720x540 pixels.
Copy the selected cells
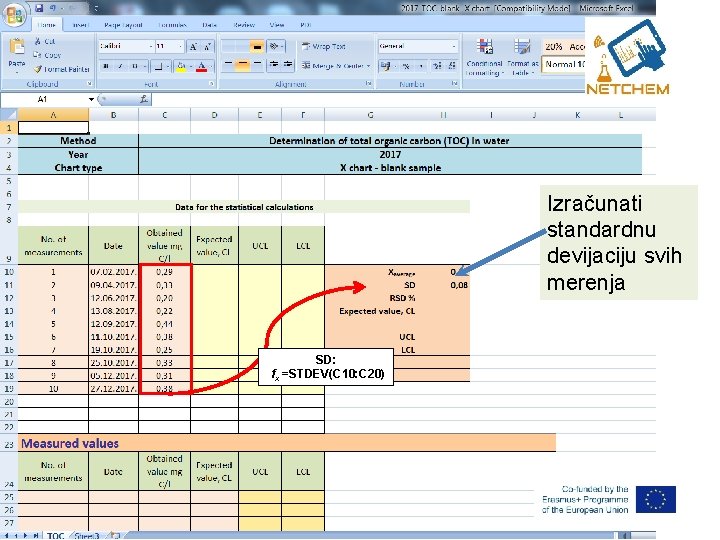(47, 55)
